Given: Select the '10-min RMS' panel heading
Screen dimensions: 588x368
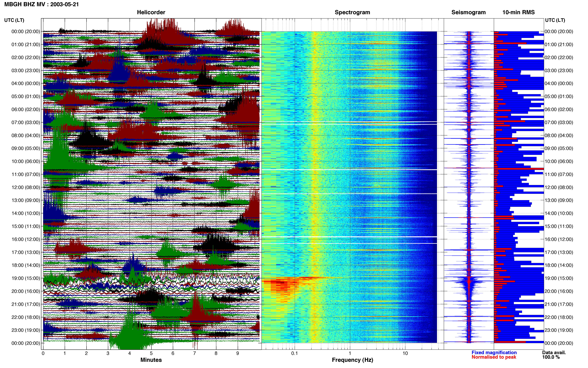Looking at the screenshot, I should pyautogui.click(x=518, y=12).
